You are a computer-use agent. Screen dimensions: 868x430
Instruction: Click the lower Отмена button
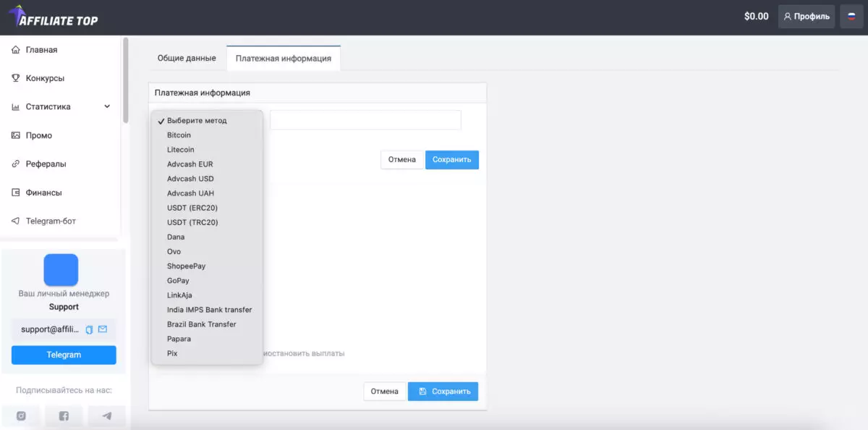(385, 391)
